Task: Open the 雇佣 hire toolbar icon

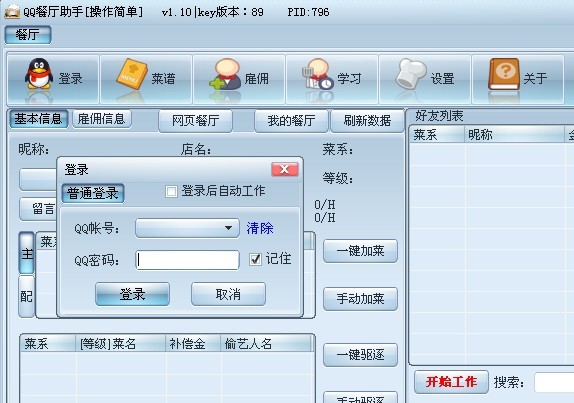Action: (x=239, y=78)
